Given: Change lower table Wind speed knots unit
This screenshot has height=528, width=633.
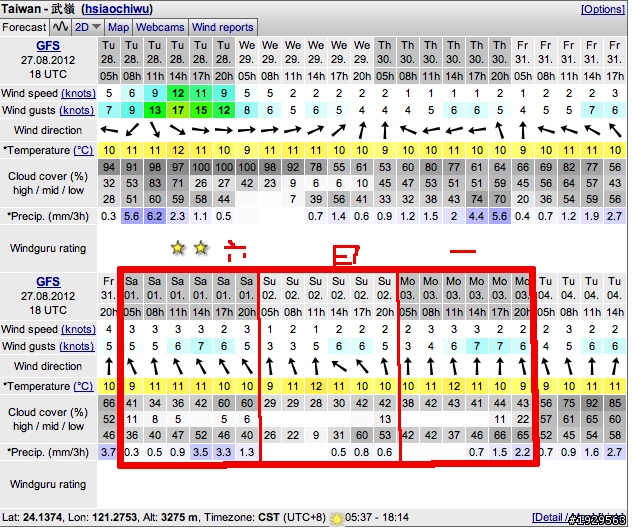Looking at the screenshot, I should point(78,329).
